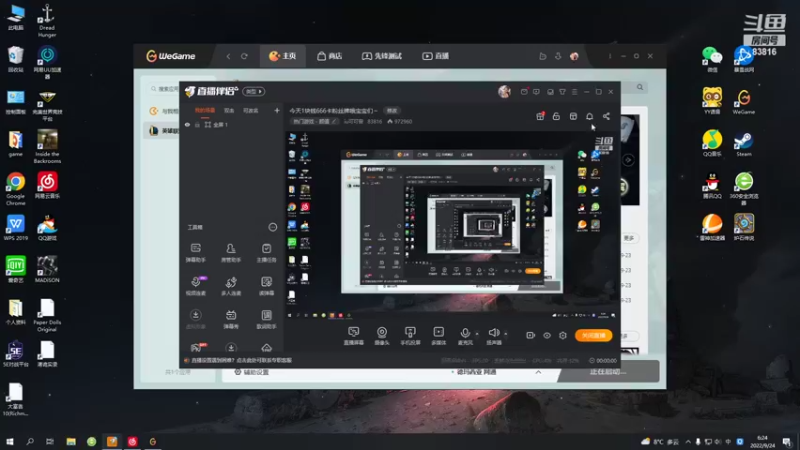This screenshot has width=800, height=450.
Task: Click 修改 beside the stream title
Action: click(391, 110)
